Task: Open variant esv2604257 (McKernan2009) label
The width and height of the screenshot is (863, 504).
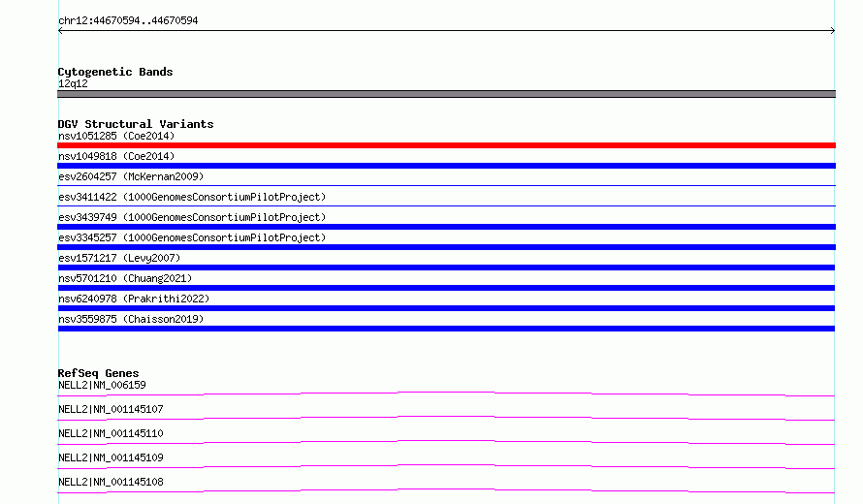Action: tap(131, 176)
